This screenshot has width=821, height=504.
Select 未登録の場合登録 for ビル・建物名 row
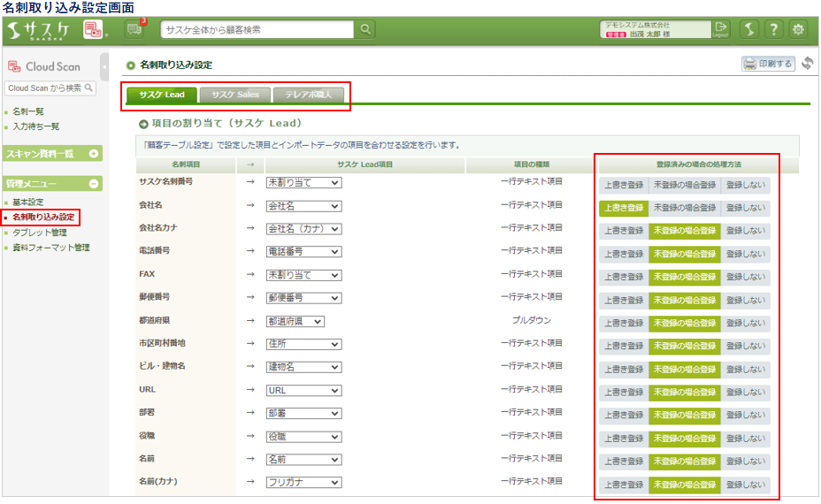point(685,369)
